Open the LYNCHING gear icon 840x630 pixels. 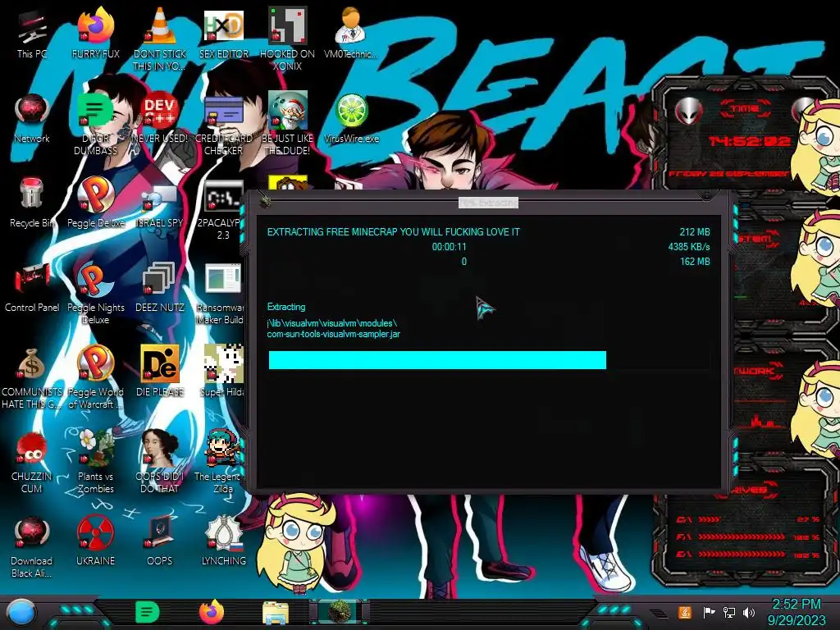pyautogui.click(x=223, y=532)
